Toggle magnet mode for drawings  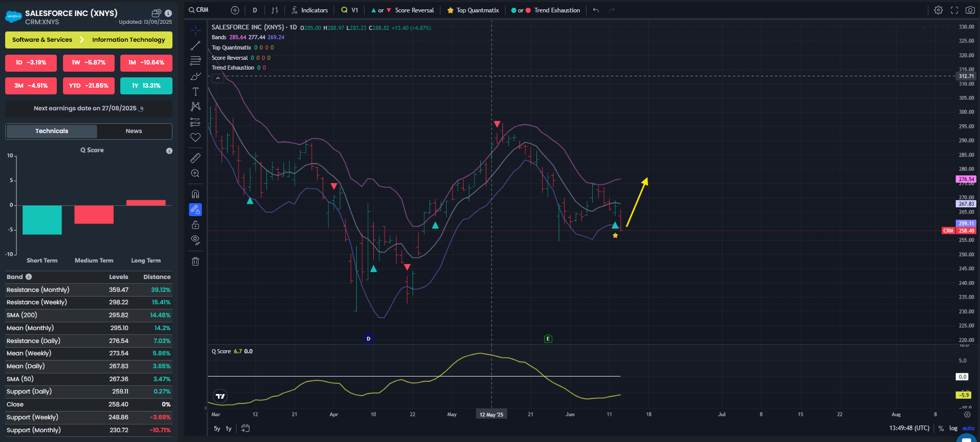click(x=196, y=194)
